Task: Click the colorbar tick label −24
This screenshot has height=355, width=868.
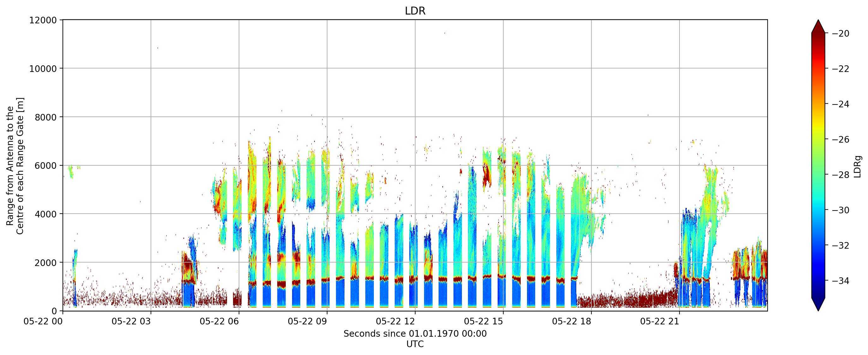Action: [840, 104]
